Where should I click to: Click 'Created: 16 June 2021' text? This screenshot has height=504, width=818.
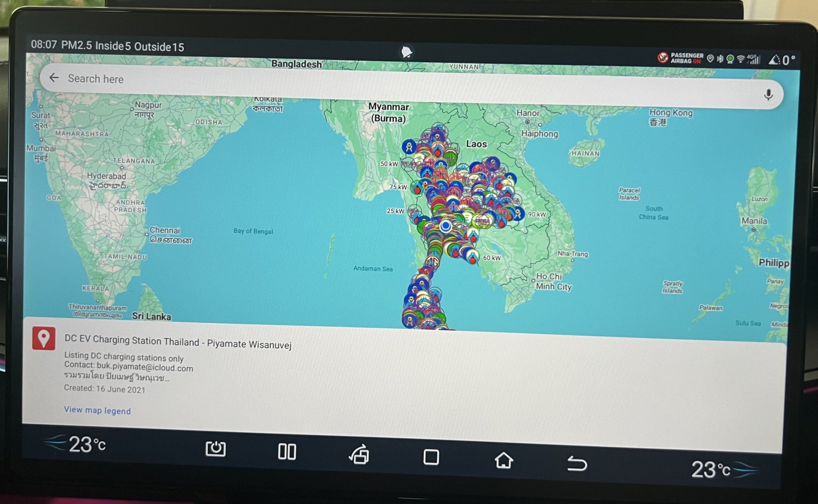tap(105, 389)
